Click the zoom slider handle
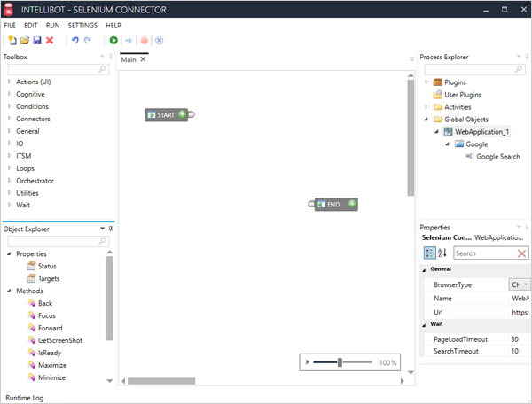Screen dimensions: 532x404 pos(340,362)
